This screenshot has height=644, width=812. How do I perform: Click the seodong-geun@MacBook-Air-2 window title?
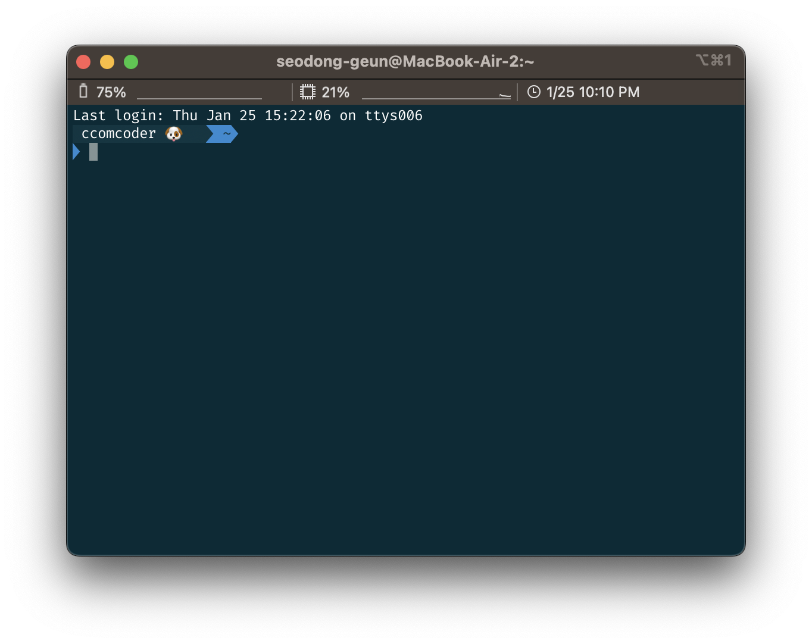[405, 61]
